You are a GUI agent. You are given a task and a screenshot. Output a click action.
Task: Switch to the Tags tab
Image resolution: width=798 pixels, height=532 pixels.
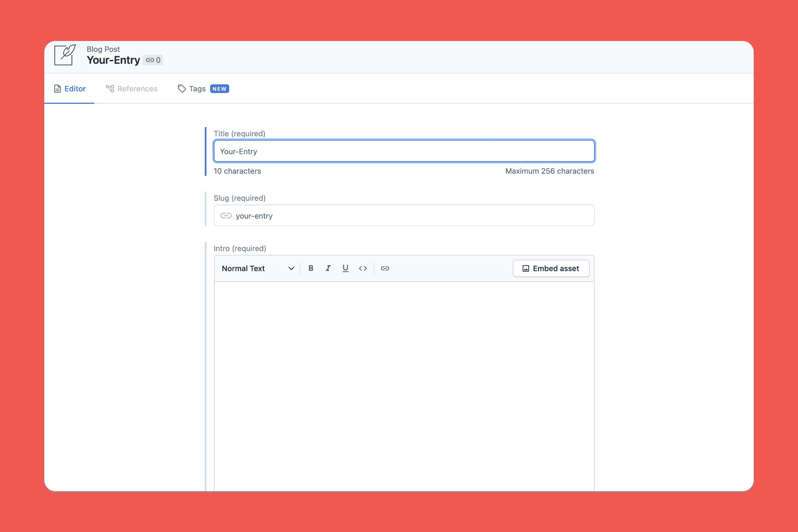(x=197, y=89)
